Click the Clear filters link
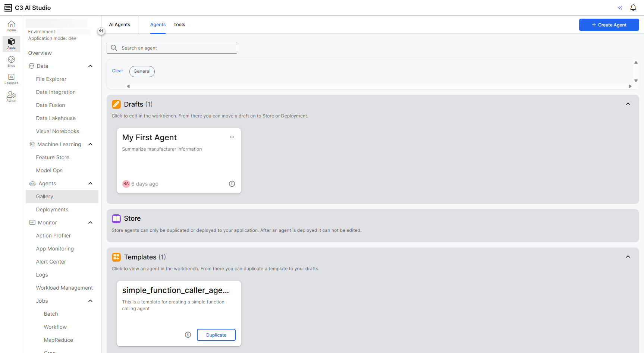This screenshot has width=644, height=353. pyautogui.click(x=117, y=71)
